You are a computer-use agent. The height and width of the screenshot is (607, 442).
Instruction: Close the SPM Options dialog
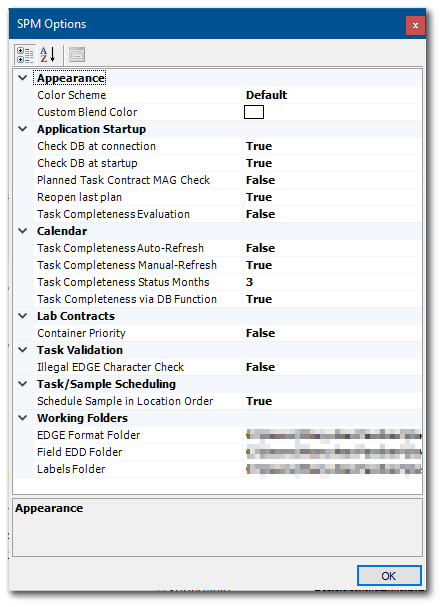(415, 26)
